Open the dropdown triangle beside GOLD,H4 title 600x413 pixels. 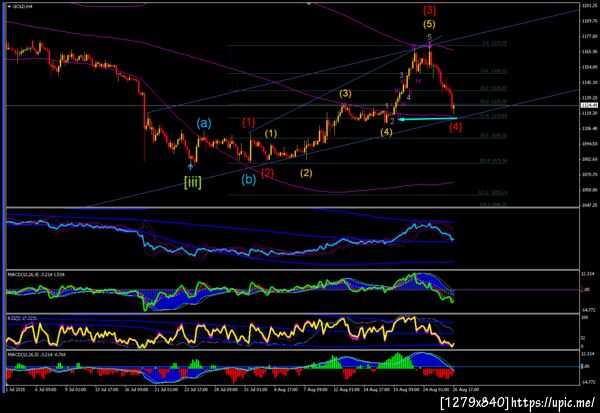[9, 6]
